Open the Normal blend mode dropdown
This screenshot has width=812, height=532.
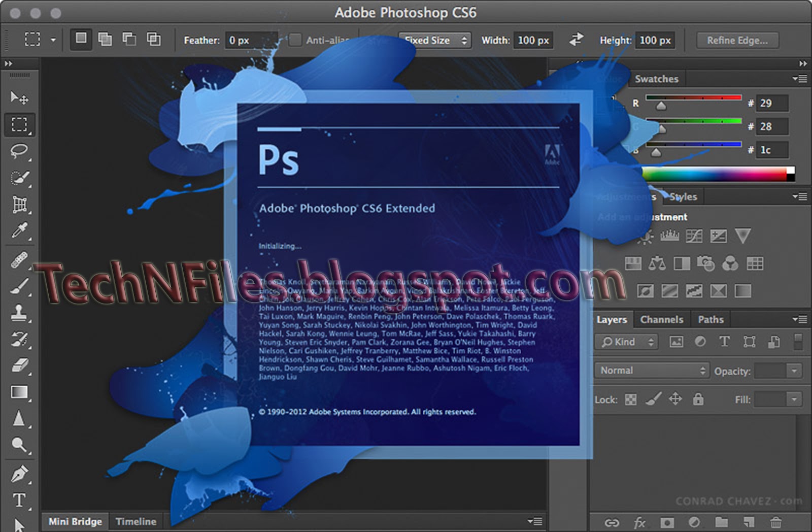pyautogui.click(x=652, y=371)
